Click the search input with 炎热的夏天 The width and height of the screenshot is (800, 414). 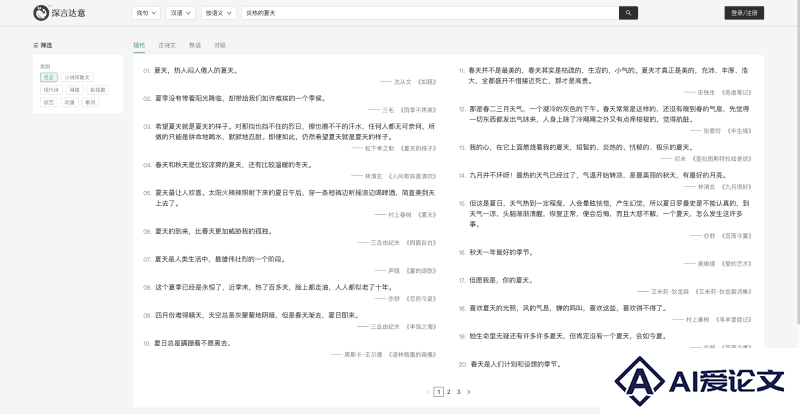click(x=430, y=13)
